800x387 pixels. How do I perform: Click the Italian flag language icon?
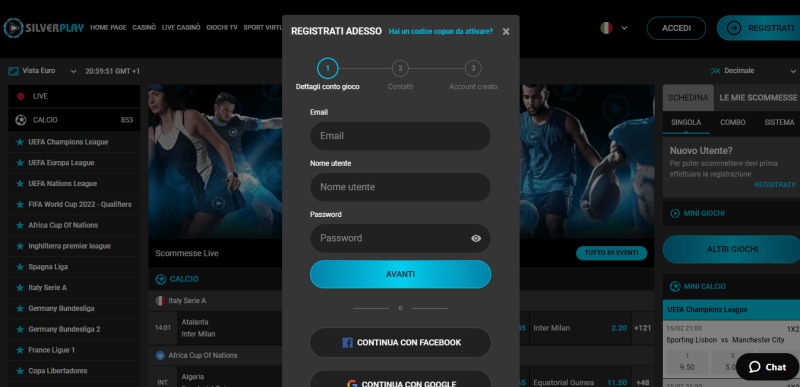pyautogui.click(x=606, y=28)
